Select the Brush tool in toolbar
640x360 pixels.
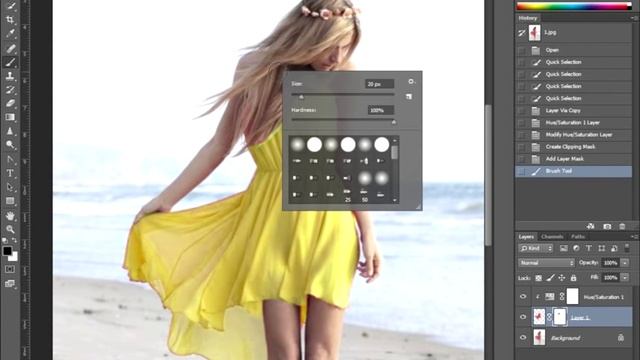click(10, 62)
